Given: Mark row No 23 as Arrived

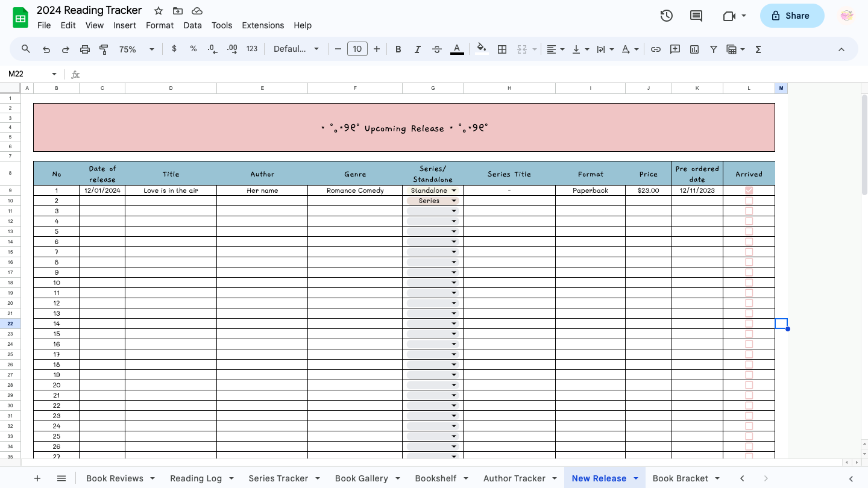Looking at the screenshot, I should 749,416.
